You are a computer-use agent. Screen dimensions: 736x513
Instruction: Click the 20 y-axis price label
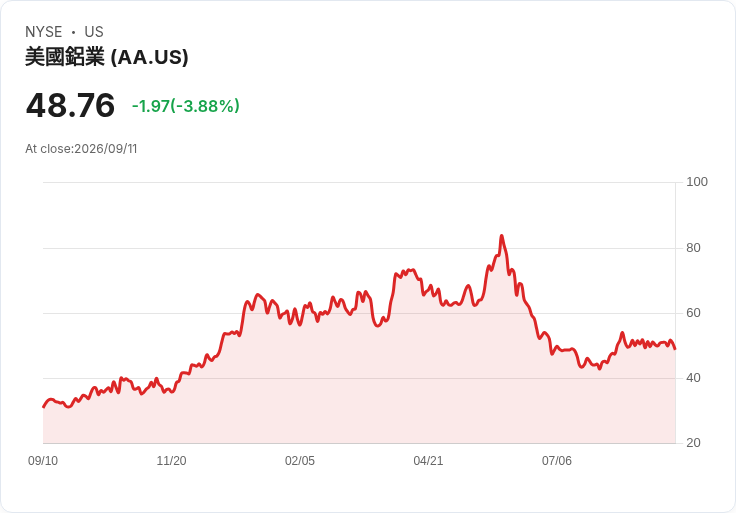tap(693, 443)
